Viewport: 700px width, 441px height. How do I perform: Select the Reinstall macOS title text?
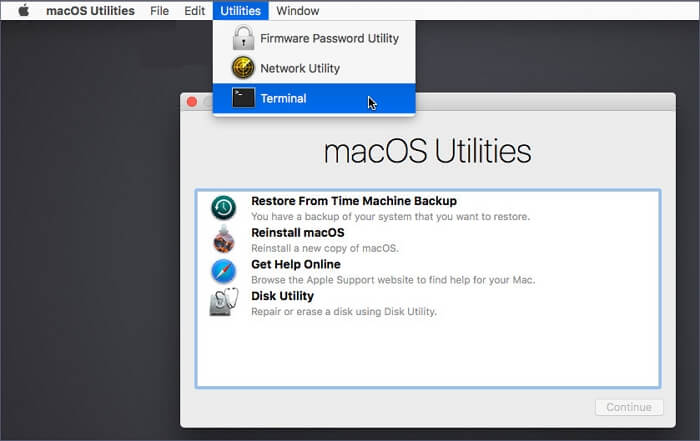297,233
